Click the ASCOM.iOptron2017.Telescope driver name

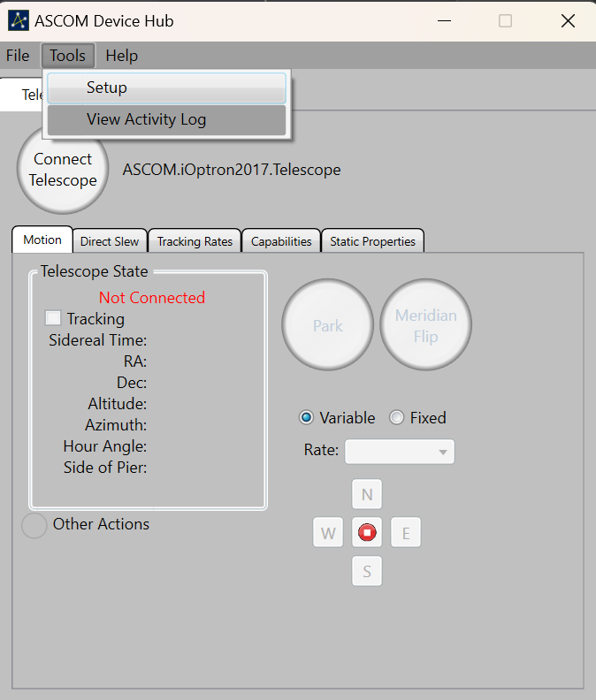[x=232, y=170]
